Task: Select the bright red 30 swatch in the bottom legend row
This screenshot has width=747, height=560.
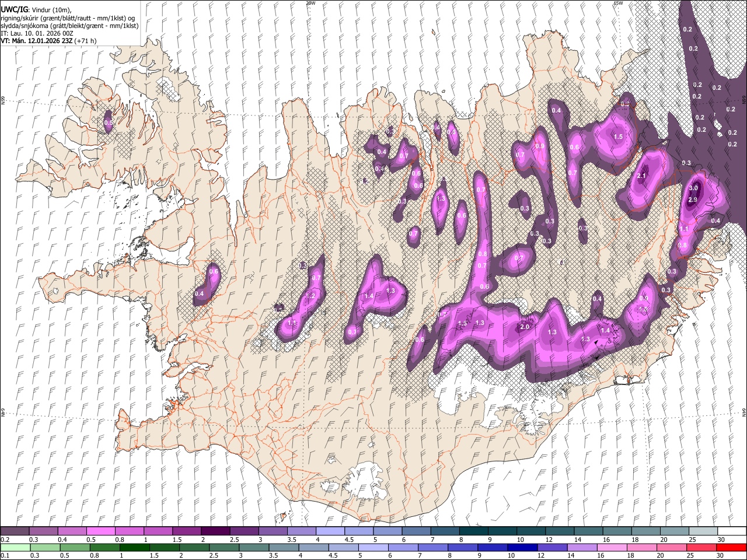Action: [x=731, y=547]
